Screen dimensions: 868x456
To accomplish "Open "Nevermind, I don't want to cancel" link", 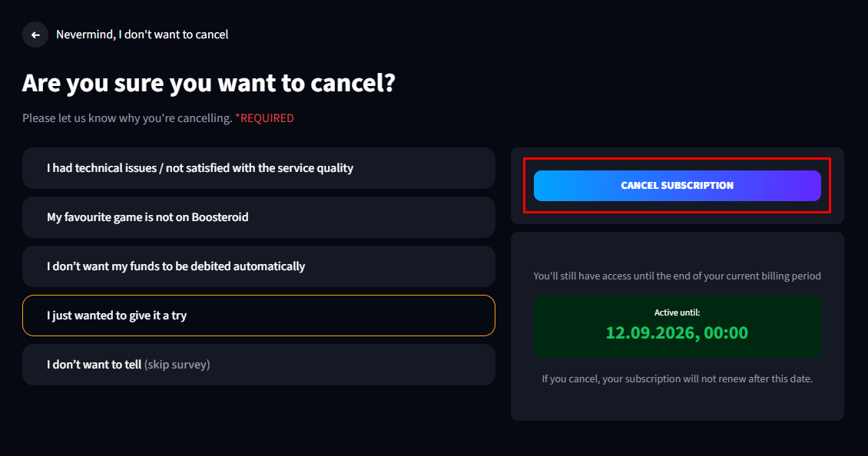I will (x=142, y=35).
